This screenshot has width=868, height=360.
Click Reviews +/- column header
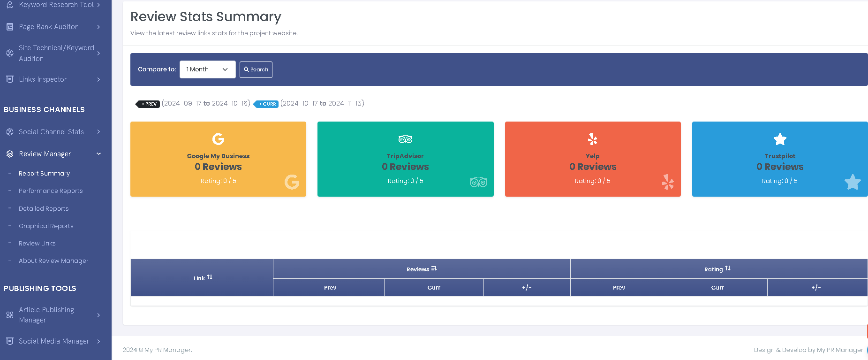click(x=527, y=288)
